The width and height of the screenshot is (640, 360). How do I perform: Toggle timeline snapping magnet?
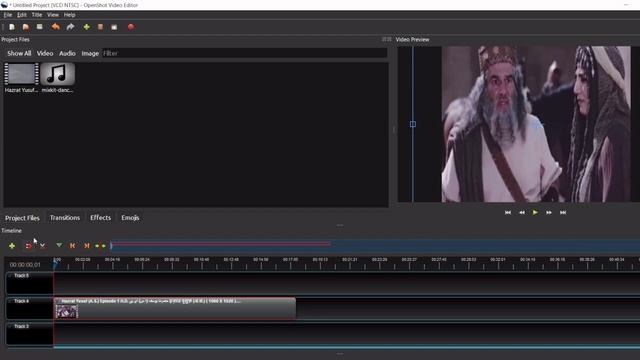[x=28, y=246]
